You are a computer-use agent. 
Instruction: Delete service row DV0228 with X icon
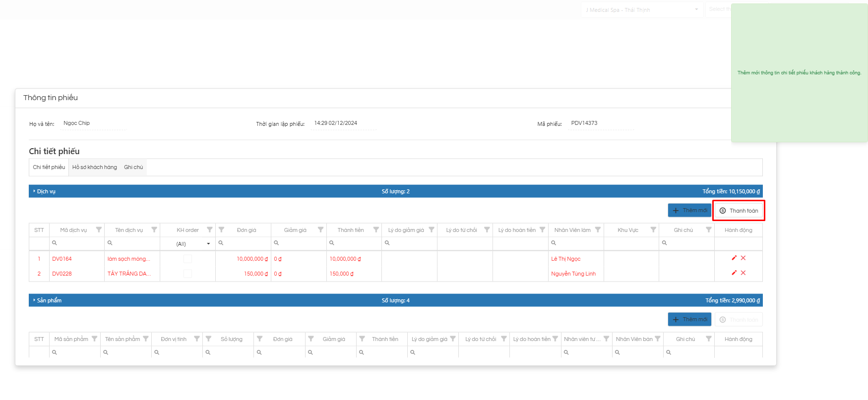point(743,273)
